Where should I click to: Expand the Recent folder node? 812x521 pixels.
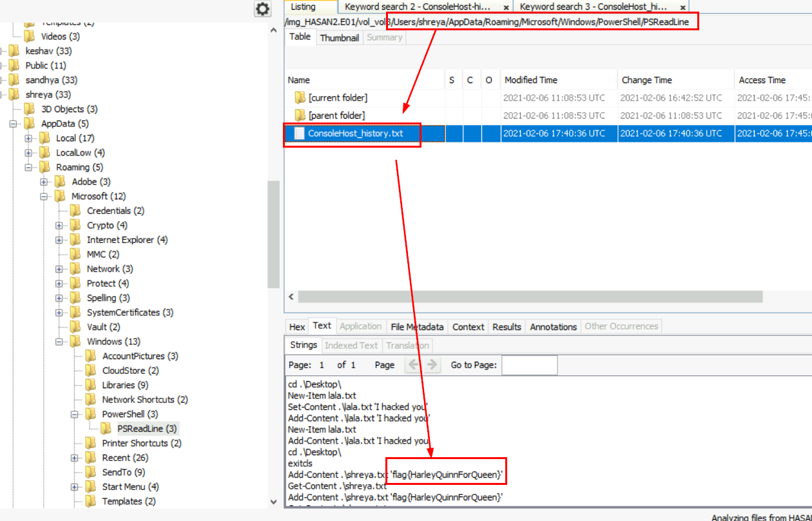click(75, 458)
